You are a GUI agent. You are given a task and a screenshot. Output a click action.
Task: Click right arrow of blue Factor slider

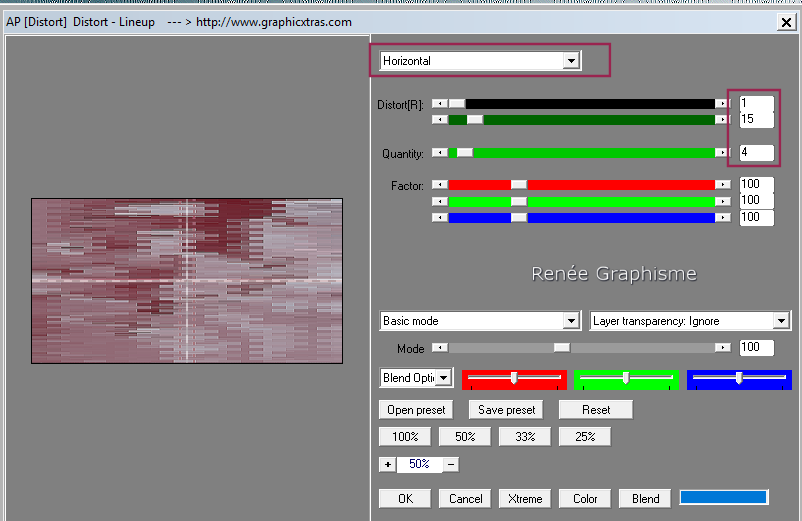[723, 218]
